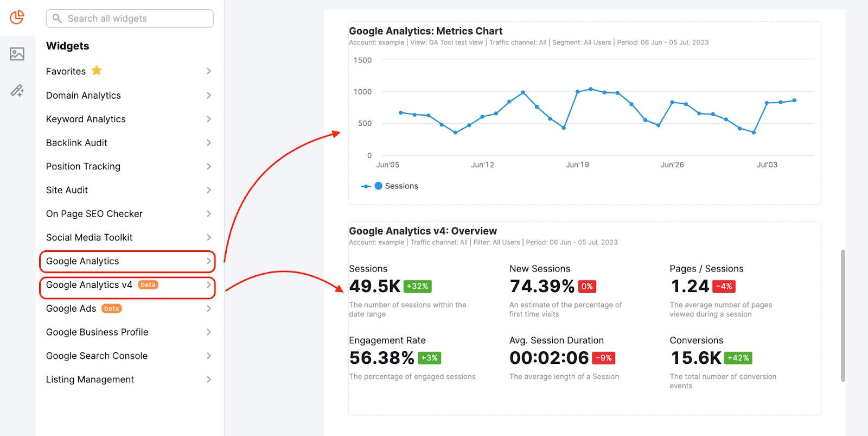The image size is (868, 436).
Task: Click the Widgets panel heading
Action: tap(68, 46)
